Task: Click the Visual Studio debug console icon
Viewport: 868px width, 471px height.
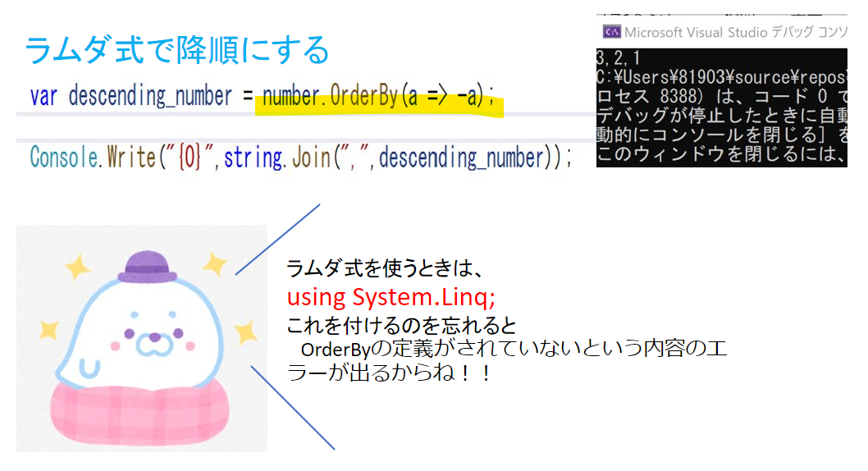Action: 612,32
